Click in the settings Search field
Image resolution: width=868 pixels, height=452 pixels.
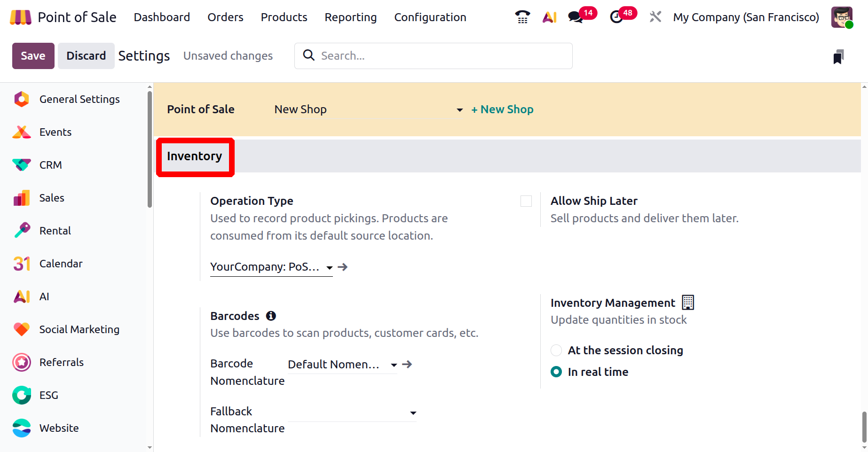point(442,56)
